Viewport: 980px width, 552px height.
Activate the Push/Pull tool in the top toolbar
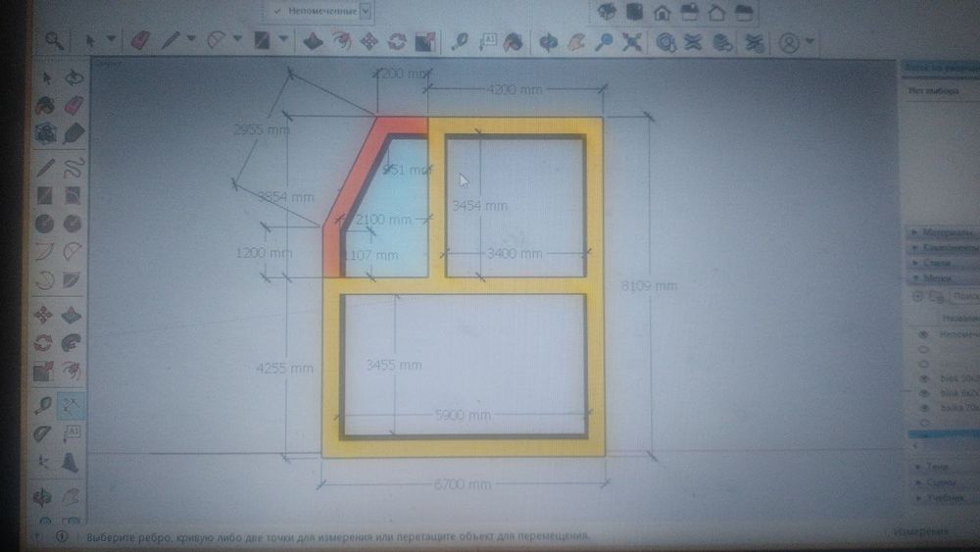click(313, 41)
